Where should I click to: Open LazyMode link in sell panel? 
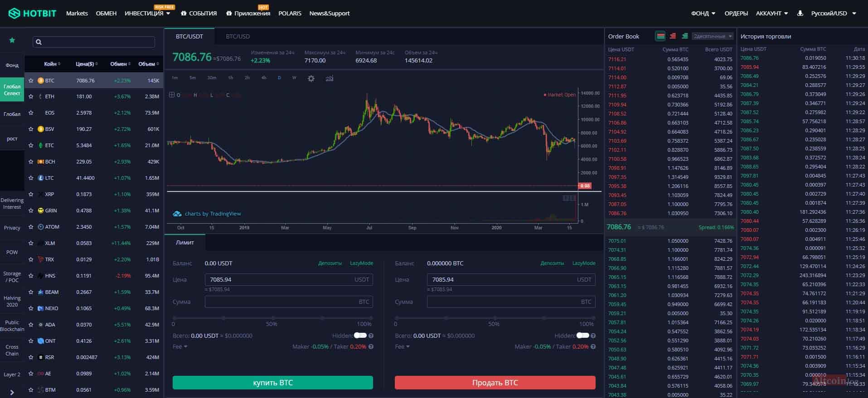point(584,263)
